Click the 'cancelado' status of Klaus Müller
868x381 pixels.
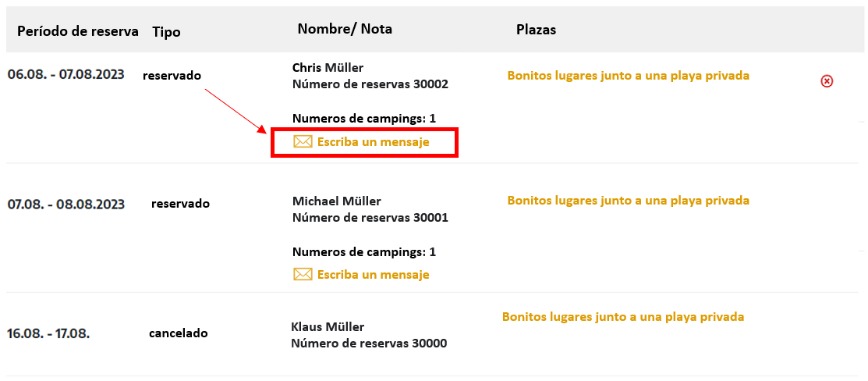click(x=179, y=333)
